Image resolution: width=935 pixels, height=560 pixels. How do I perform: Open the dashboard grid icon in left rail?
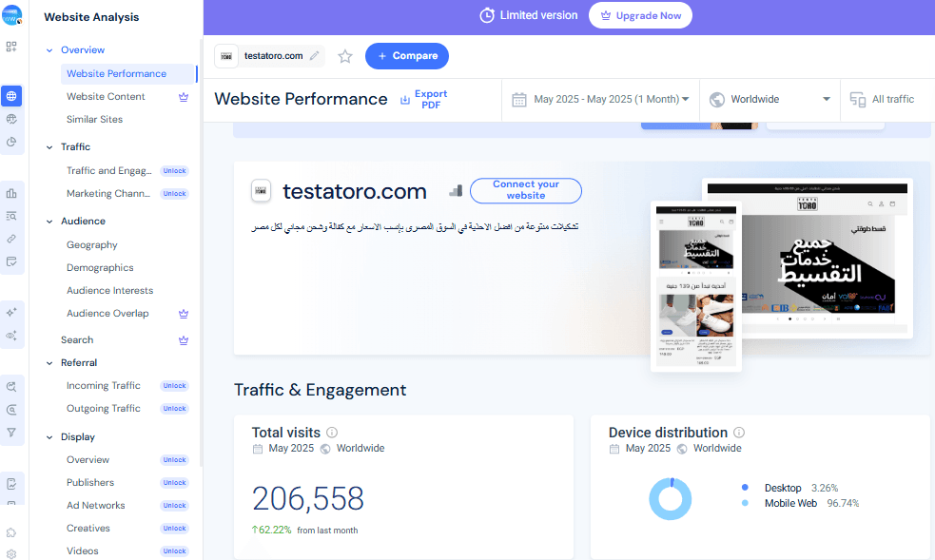pyautogui.click(x=11, y=47)
